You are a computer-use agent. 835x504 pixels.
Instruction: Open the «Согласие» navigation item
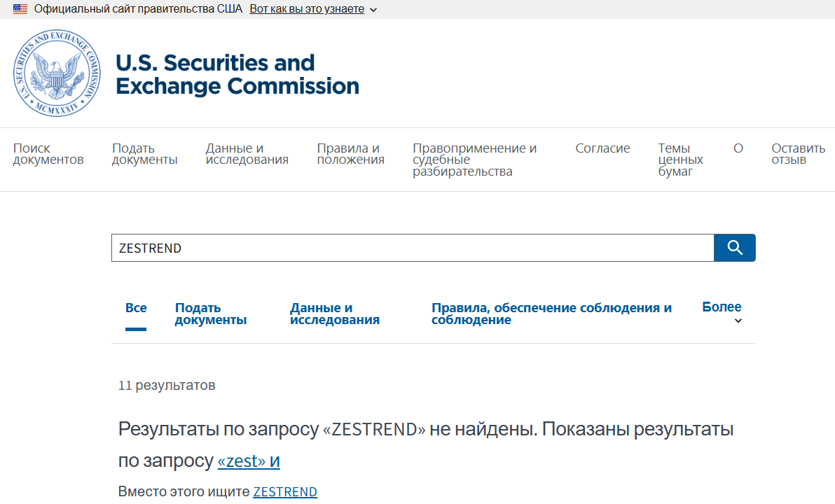point(603,148)
